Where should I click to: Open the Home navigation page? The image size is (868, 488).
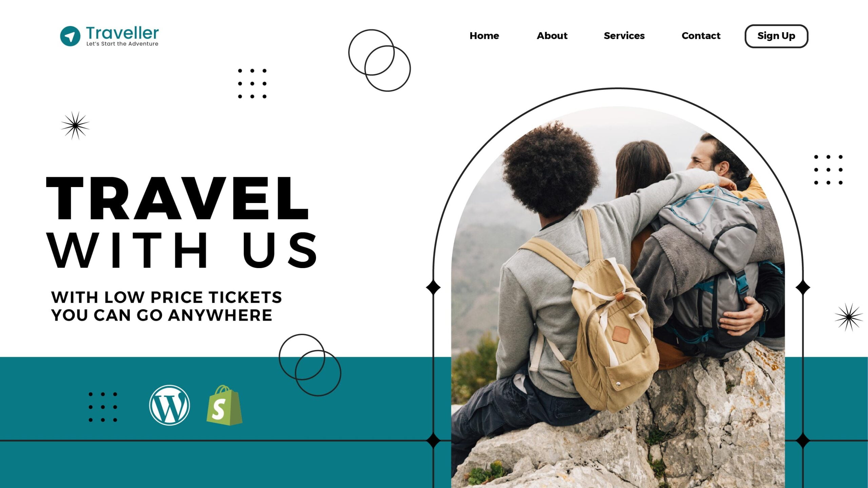(484, 36)
